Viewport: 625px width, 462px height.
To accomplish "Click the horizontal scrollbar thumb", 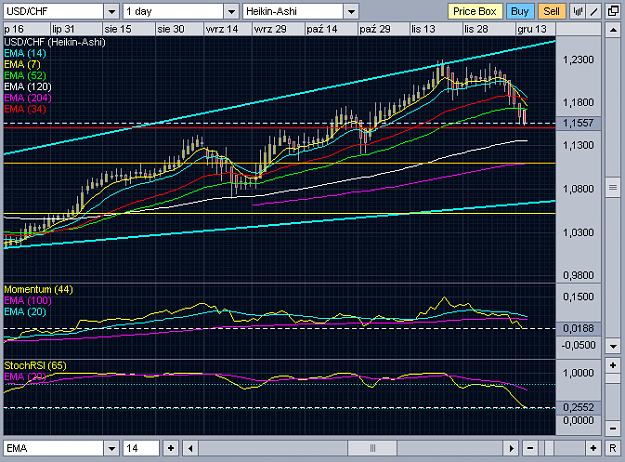I will point(372,448).
